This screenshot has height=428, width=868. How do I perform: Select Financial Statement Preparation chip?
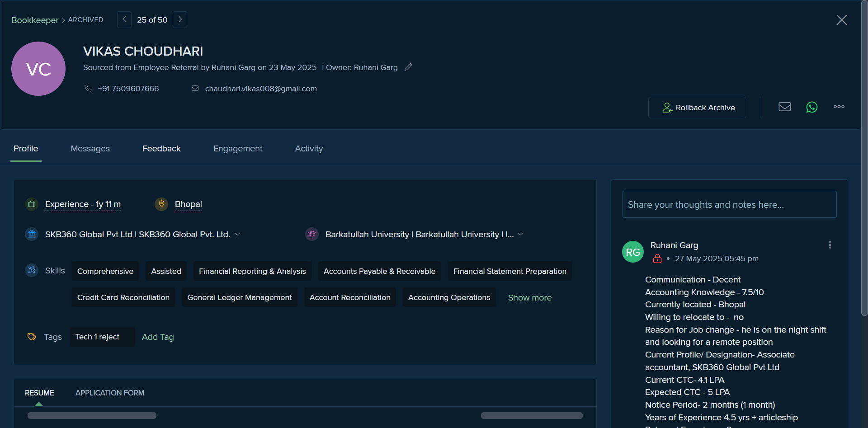click(x=510, y=271)
